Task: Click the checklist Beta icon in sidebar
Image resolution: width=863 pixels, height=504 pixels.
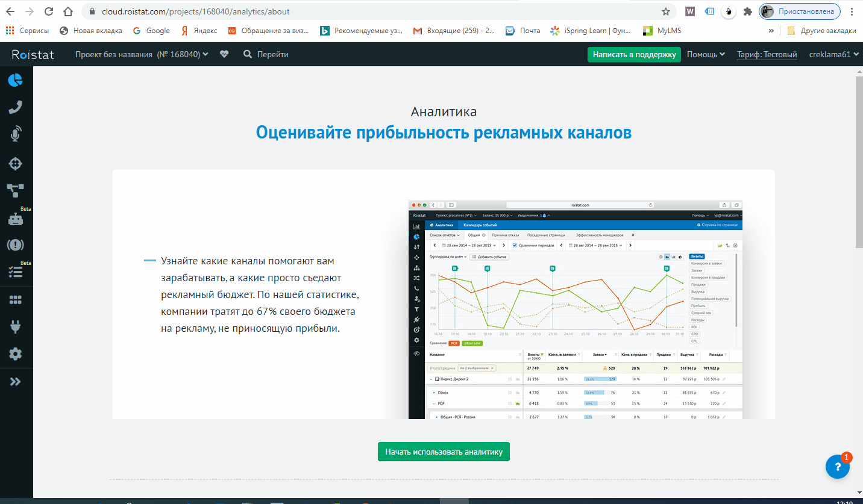Action: pyautogui.click(x=16, y=272)
